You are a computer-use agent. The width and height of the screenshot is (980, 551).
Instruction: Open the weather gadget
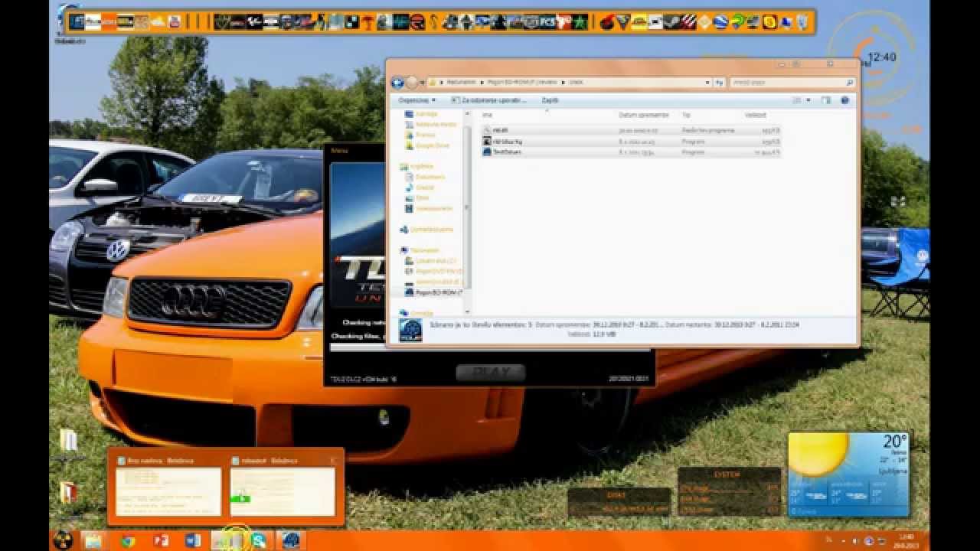click(849, 474)
